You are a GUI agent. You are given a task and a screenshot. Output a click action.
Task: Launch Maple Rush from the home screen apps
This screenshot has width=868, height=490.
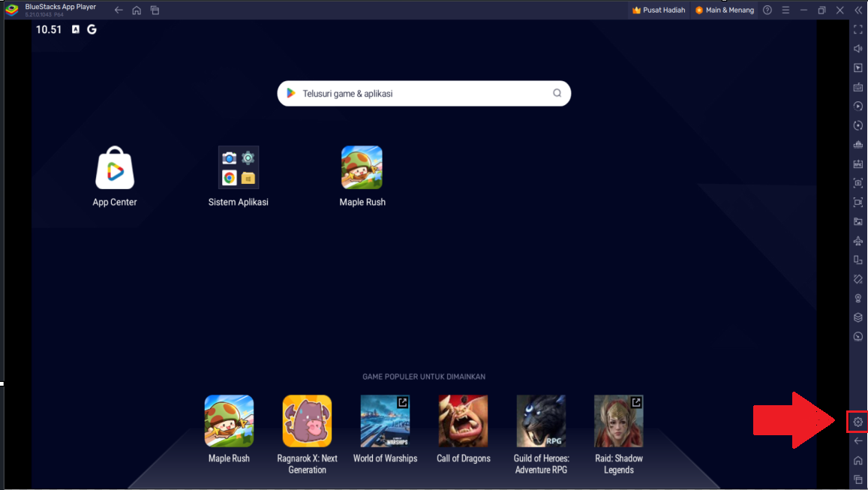pos(362,176)
